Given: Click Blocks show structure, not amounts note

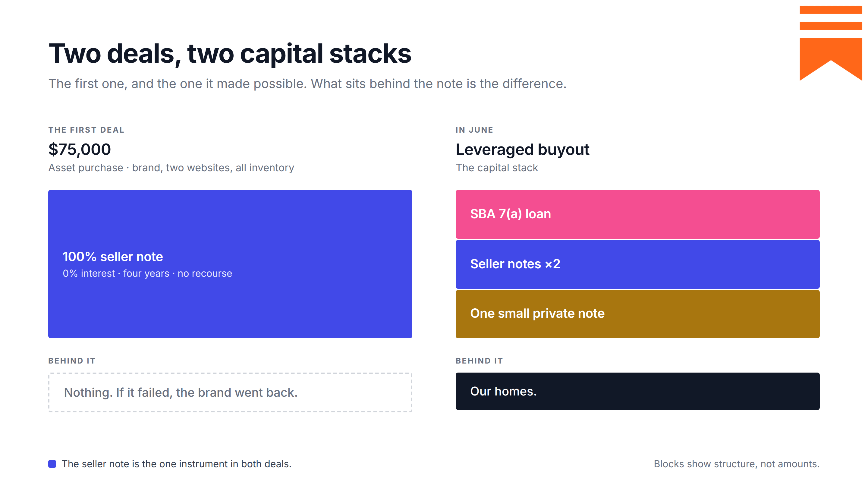Looking at the screenshot, I should 736,464.
